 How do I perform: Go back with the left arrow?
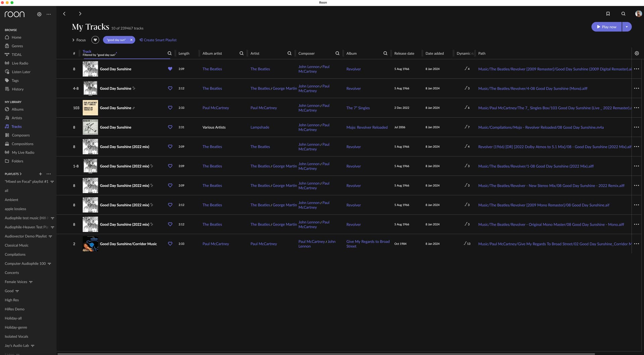(64, 14)
